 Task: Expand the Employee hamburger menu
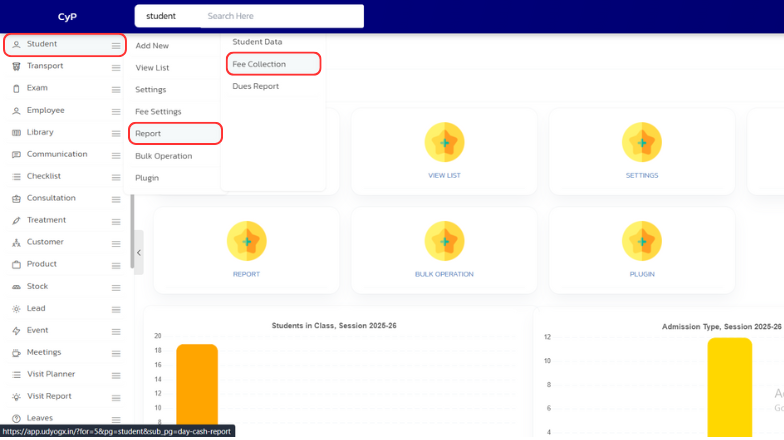116,110
